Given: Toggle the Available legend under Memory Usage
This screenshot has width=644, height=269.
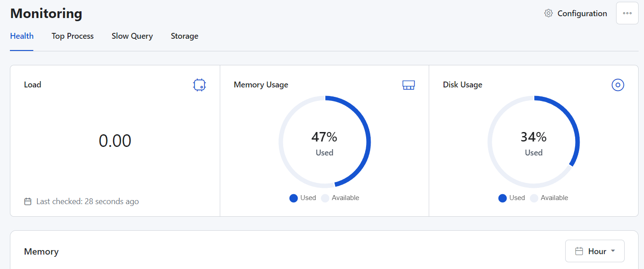Looking at the screenshot, I should pyautogui.click(x=340, y=198).
